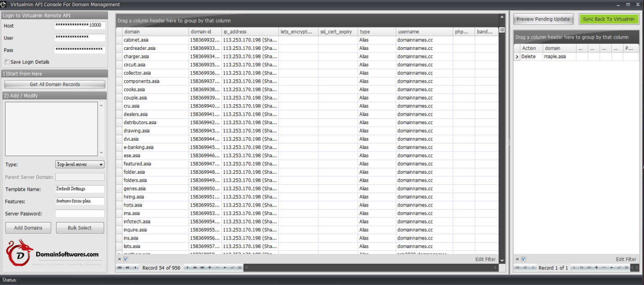Open the Template Name field dropdown
The width and height of the screenshot is (644, 285).
pyautogui.click(x=101, y=189)
